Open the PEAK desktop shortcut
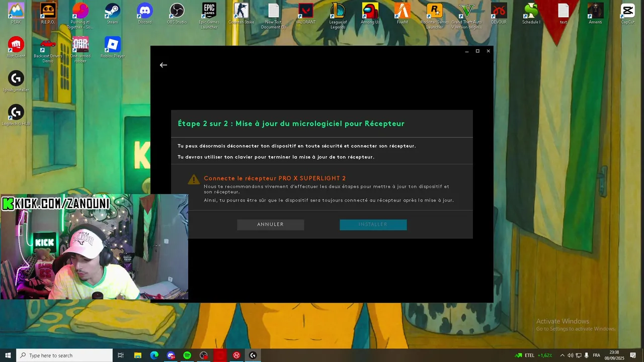 [16, 14]
